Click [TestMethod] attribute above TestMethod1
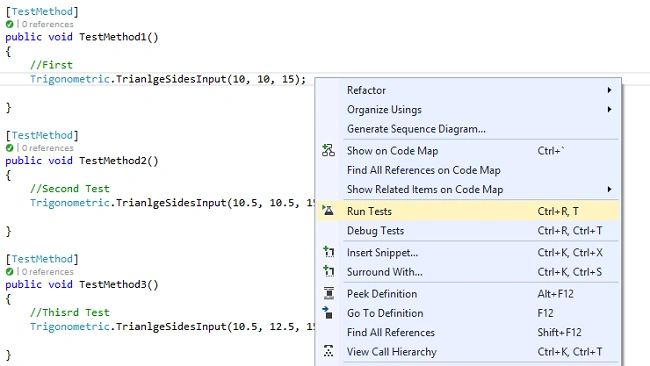 (42, 12)
